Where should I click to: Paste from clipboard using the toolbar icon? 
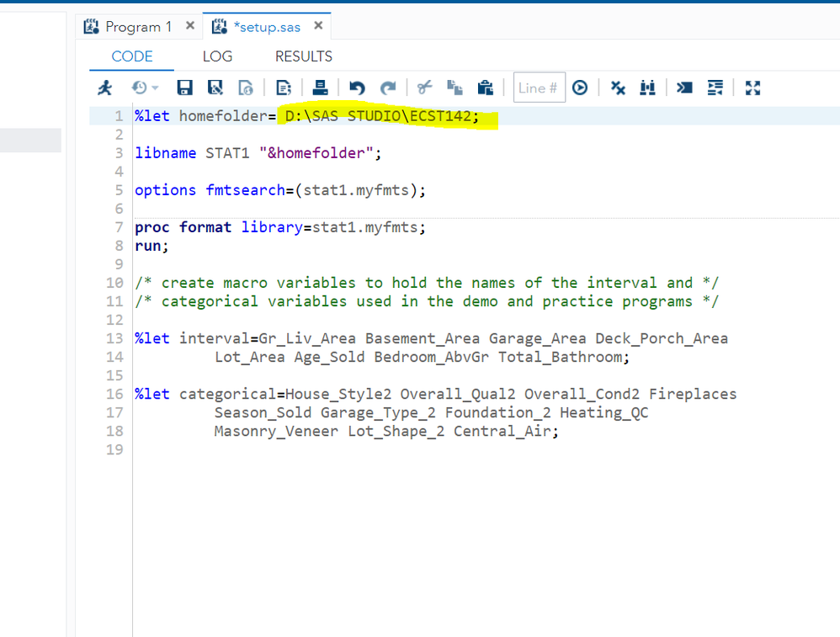(485, 88)
